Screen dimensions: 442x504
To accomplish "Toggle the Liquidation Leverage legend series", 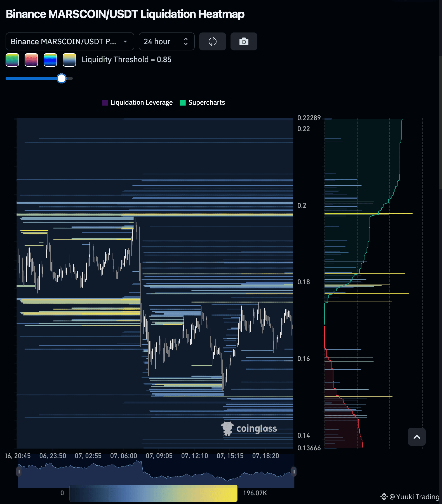I will tap(137, 102).
